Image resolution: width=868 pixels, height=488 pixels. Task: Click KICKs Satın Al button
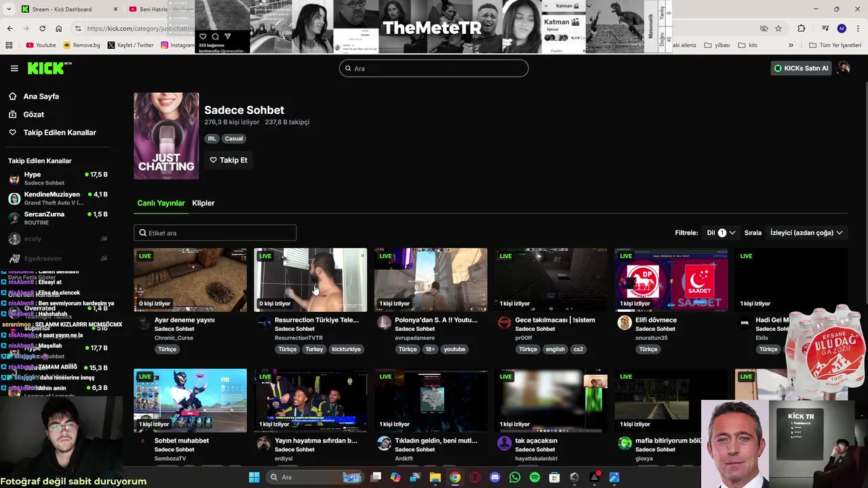(x=802, y=68)
